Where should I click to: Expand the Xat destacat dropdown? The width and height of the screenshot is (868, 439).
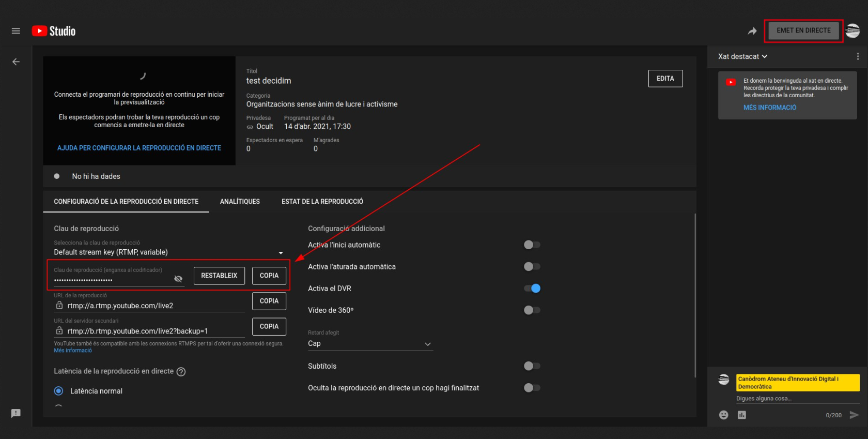(x=742, y=56)
